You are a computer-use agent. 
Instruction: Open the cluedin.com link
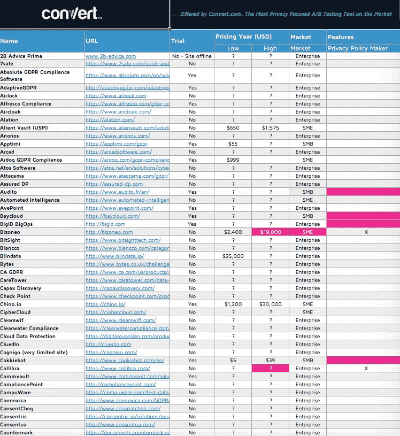click(108, 344)
